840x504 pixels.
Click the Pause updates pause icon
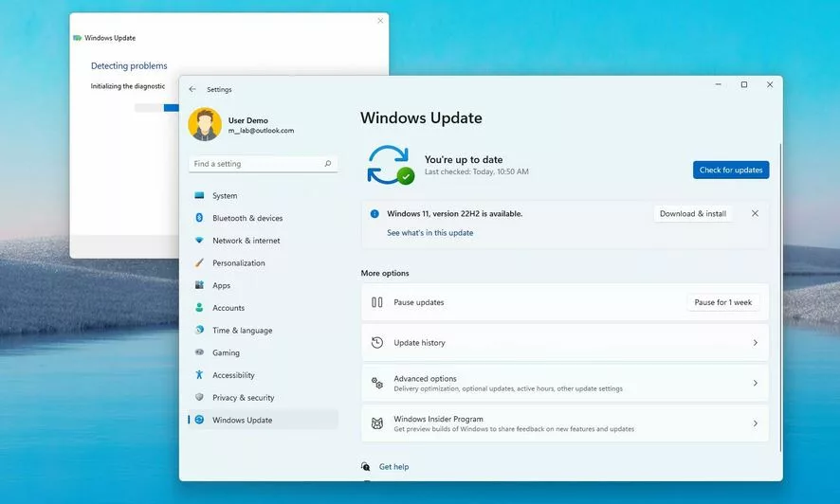coord(377,302)
